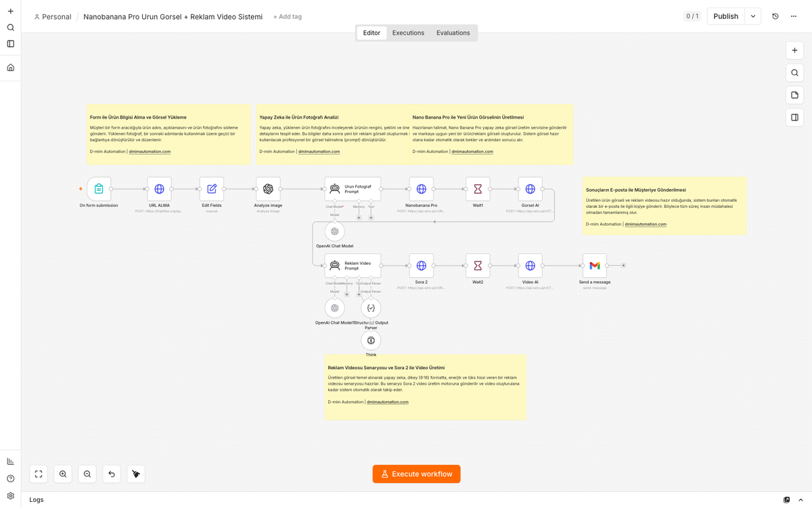Open the Urun Fotograf Prompt agent node

(x=353, y=189)
